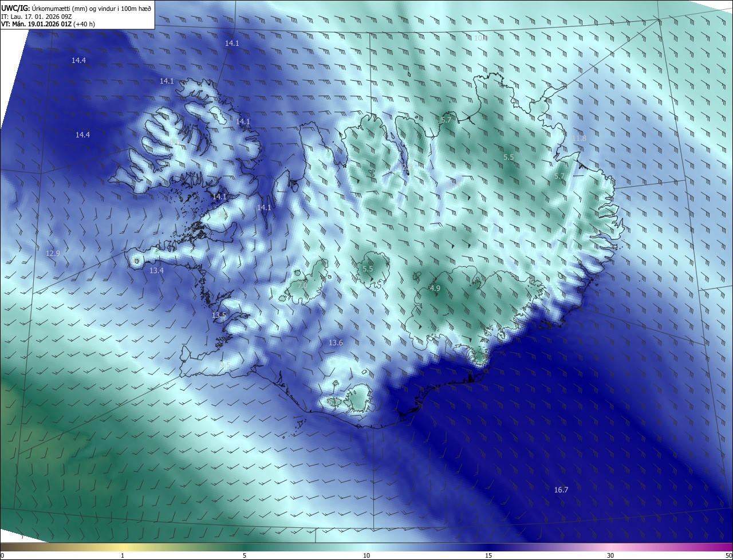Select the colorbar tick label 5
The width and height of the screenshot is (733, 560).
point(245,555)
